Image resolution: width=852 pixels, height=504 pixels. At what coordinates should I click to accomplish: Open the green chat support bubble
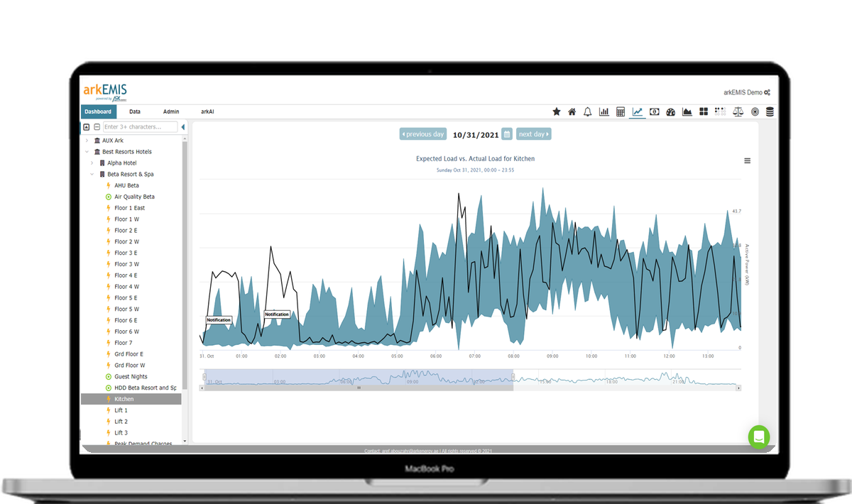coord(759,437)
